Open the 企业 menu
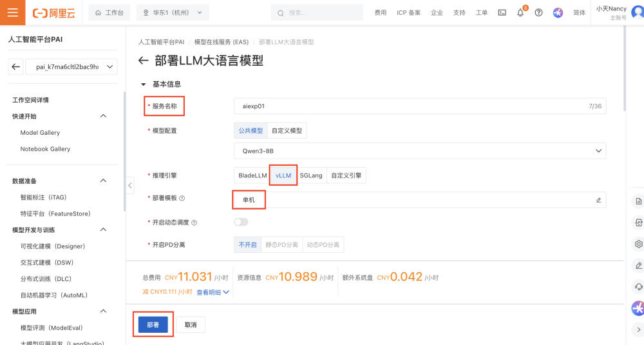 click(x=437, y=13)
